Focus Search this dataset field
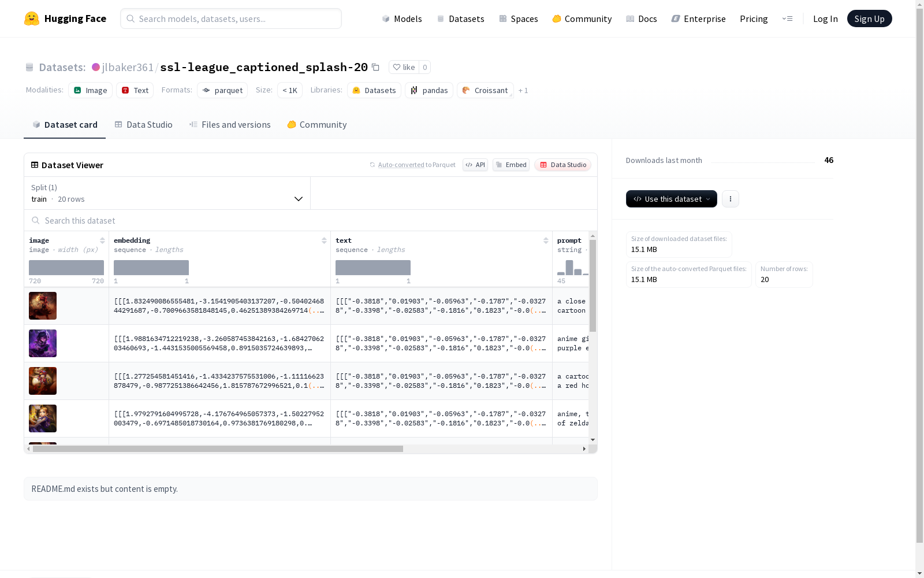Screen dimensions: 924x578 (x=311, y=220)
